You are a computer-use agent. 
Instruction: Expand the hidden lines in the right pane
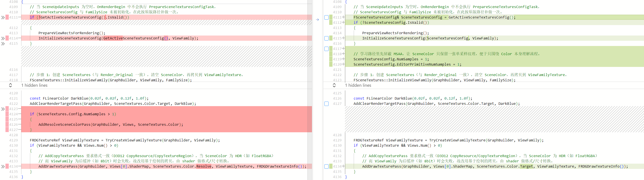(x=334, y=85)
